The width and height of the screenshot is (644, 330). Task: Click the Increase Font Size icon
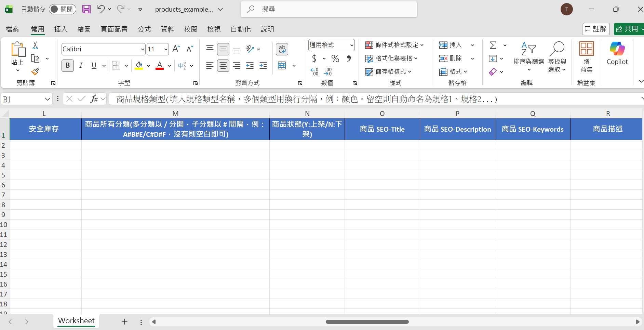176,49
